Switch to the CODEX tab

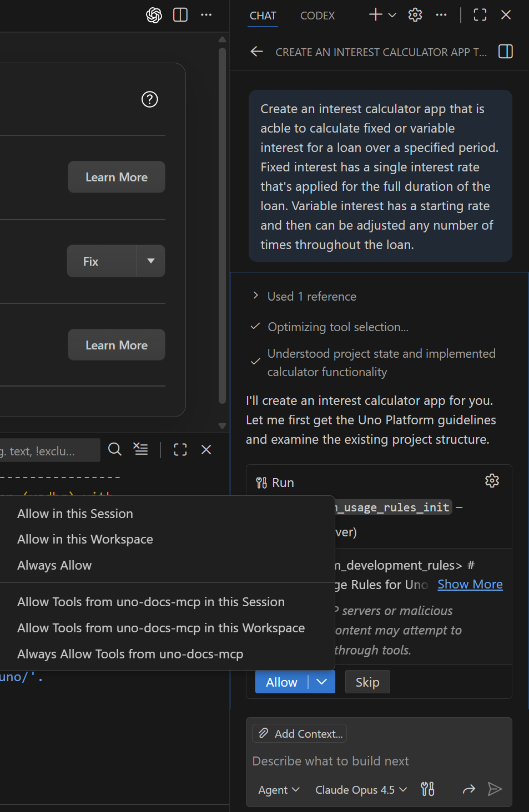318,16
